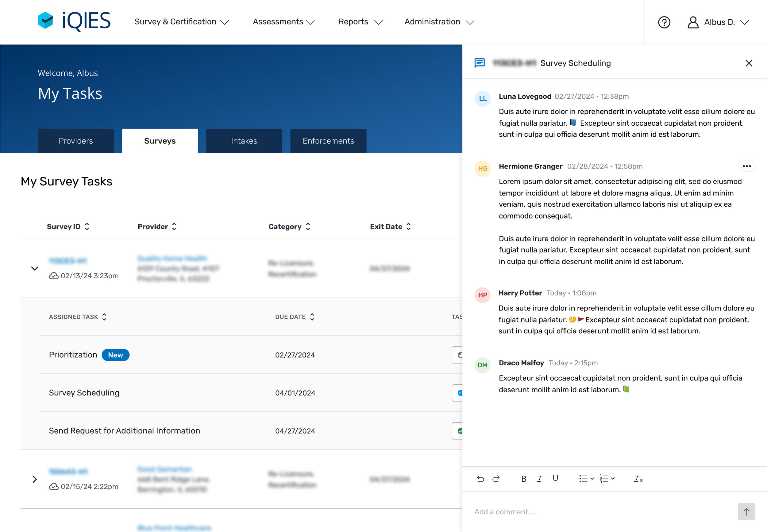Open the Albus D. user account menu

point(718,22)
